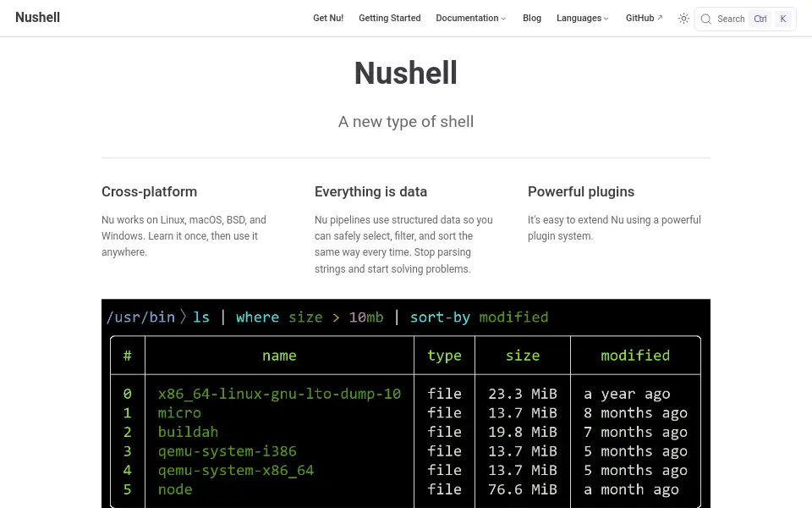Click the large Nushell heading
Viewport: 812px width, 508px height.
tap(406, 73)
